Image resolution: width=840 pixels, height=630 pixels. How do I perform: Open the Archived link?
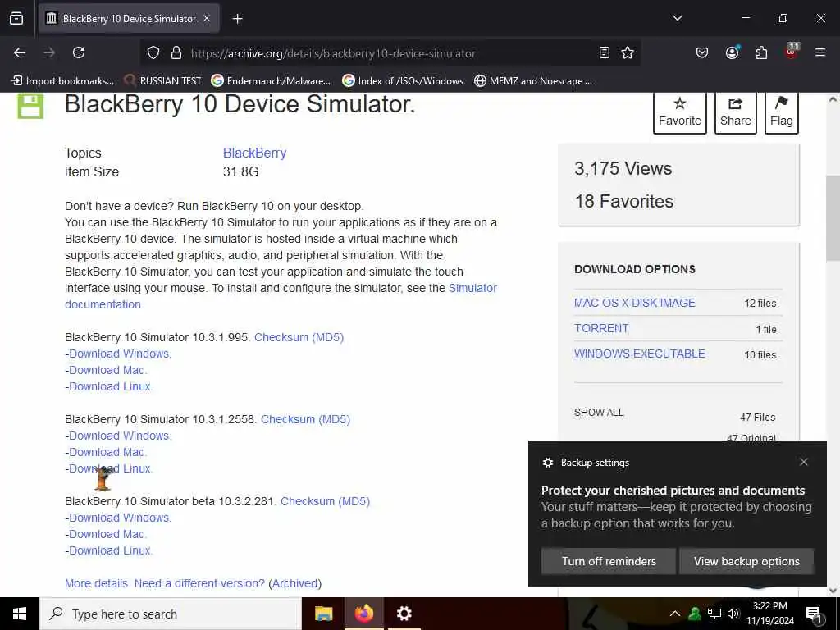294,583
